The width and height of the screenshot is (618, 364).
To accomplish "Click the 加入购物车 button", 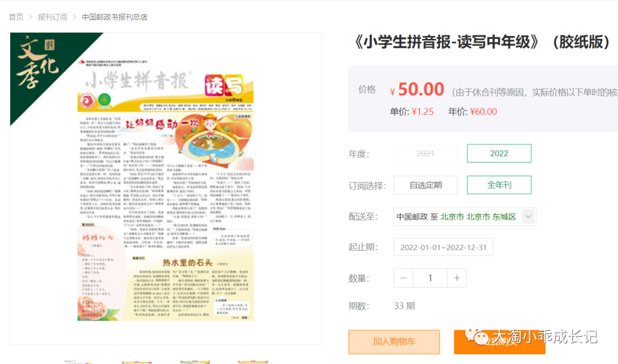I will (x=395, y=342).
